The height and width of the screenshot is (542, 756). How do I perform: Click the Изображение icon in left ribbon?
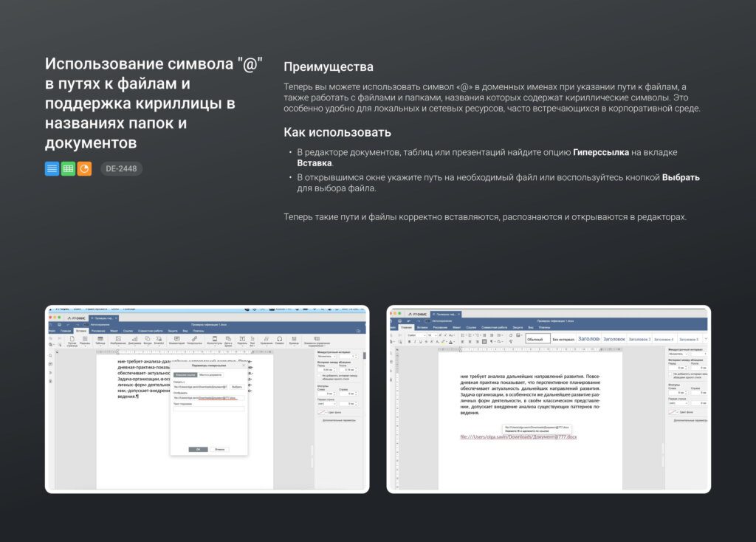coord(117,340)
